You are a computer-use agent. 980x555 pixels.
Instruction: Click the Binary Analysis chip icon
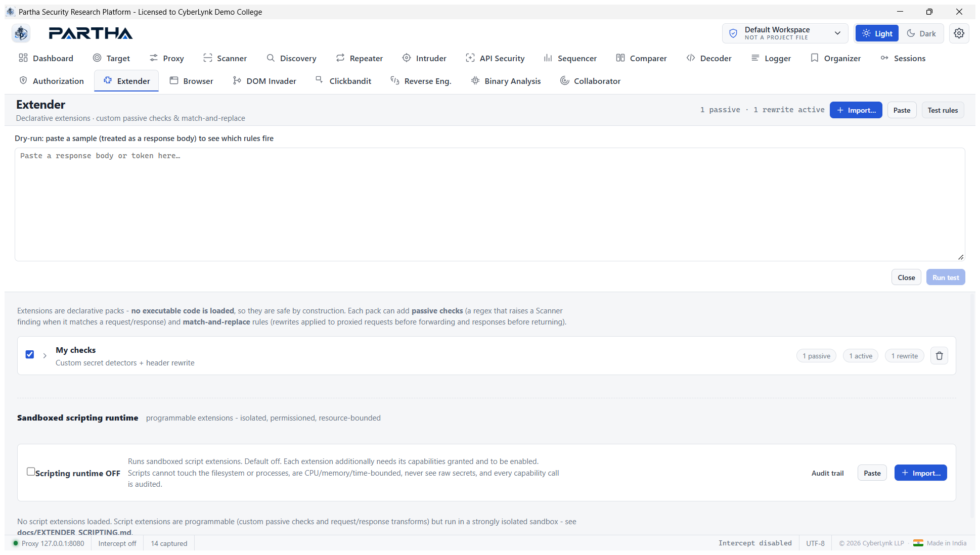click(475, 81)
